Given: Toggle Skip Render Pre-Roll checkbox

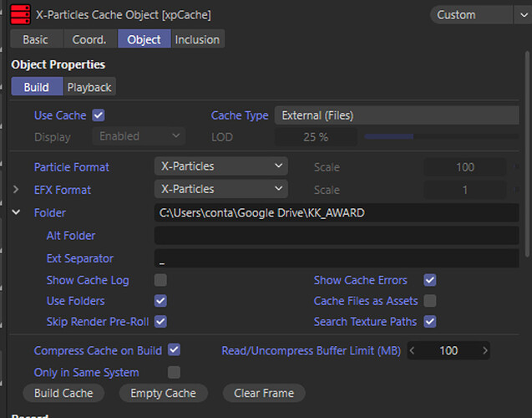Looking at the screenshot, I should (x=160, y=322).
